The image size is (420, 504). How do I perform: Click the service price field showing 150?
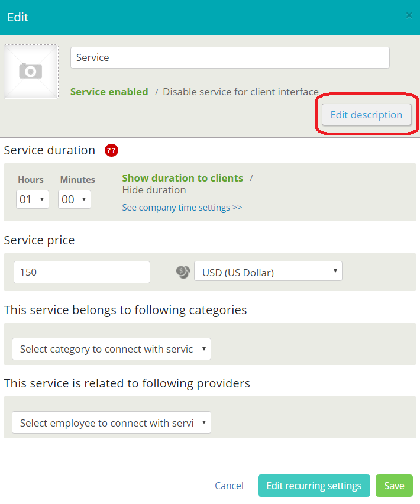82,272
